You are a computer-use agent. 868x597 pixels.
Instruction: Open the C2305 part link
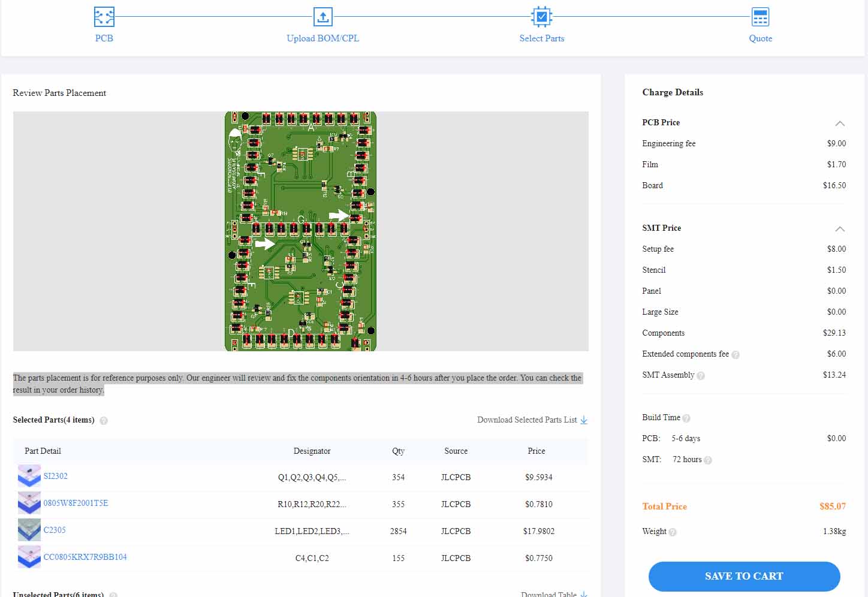point(55,530)
